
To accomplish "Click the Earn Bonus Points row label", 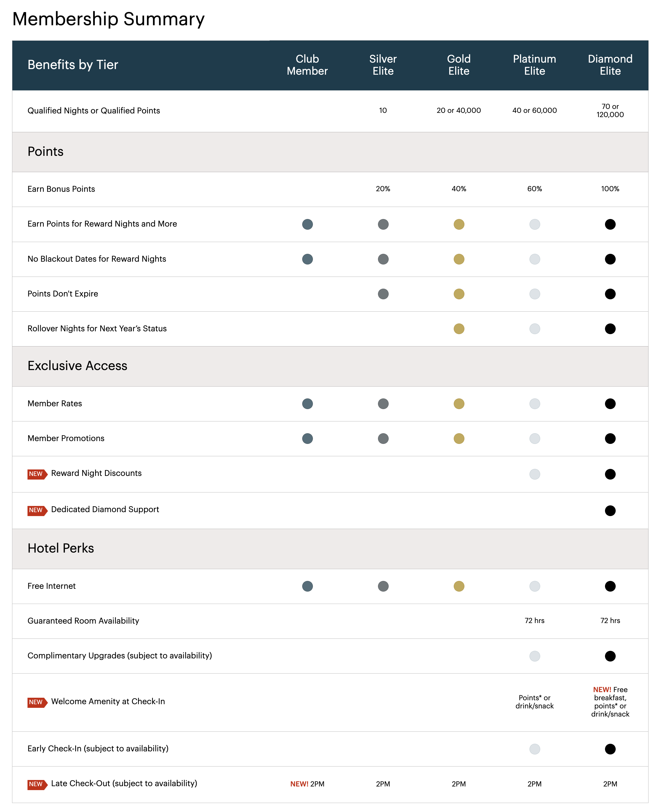I will pyautogui.click(x=61, y=189).
